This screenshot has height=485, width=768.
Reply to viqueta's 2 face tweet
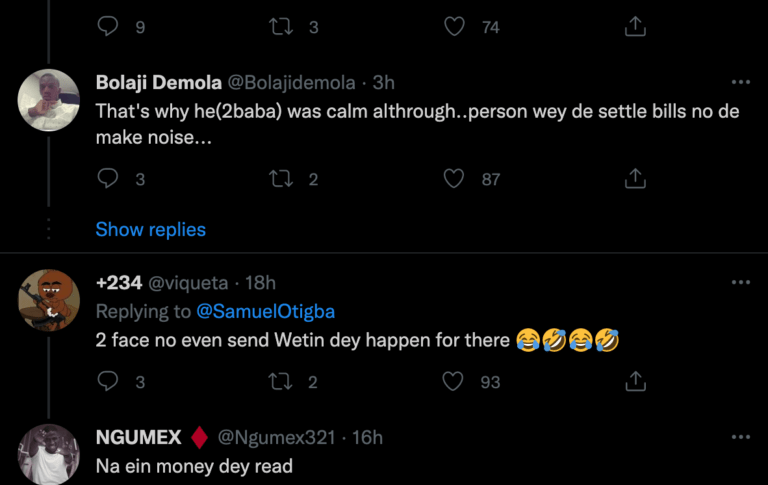coord(109,381)
